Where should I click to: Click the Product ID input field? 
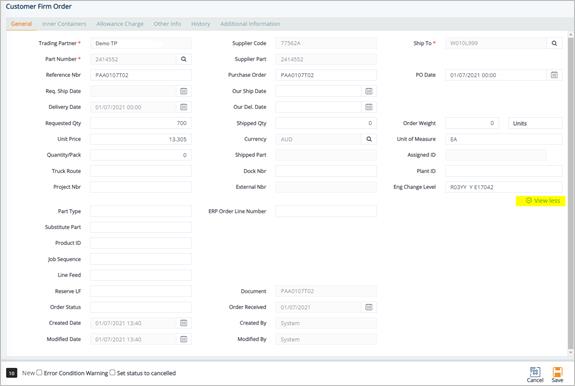[x=141, y=243]
